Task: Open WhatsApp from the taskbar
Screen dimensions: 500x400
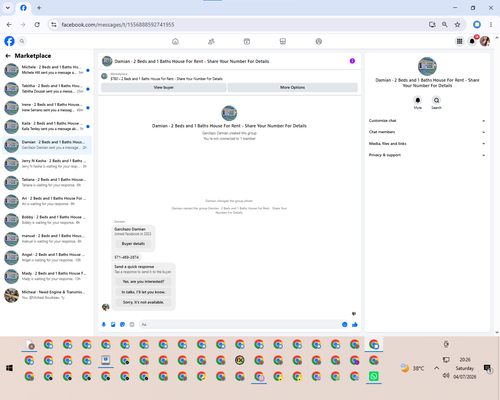Action: coord(374,376)
